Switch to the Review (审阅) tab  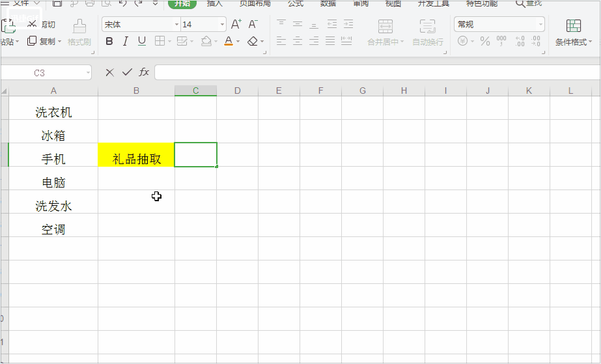pyautogui.click(x=361, y=3)
